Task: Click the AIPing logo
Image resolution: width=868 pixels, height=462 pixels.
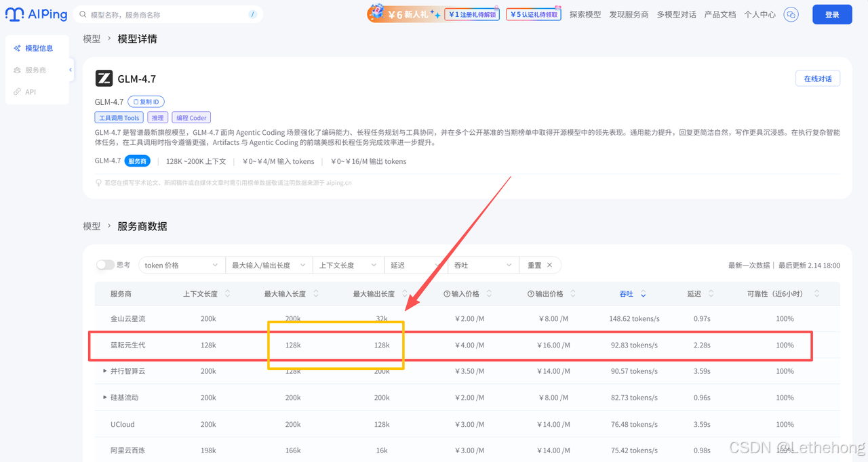Action: tap(35, 14)
